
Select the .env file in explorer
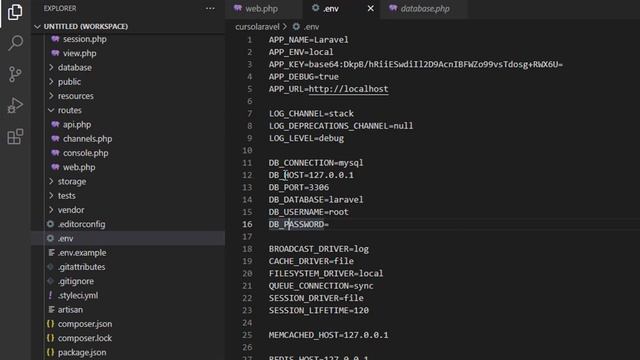(65, 238)
